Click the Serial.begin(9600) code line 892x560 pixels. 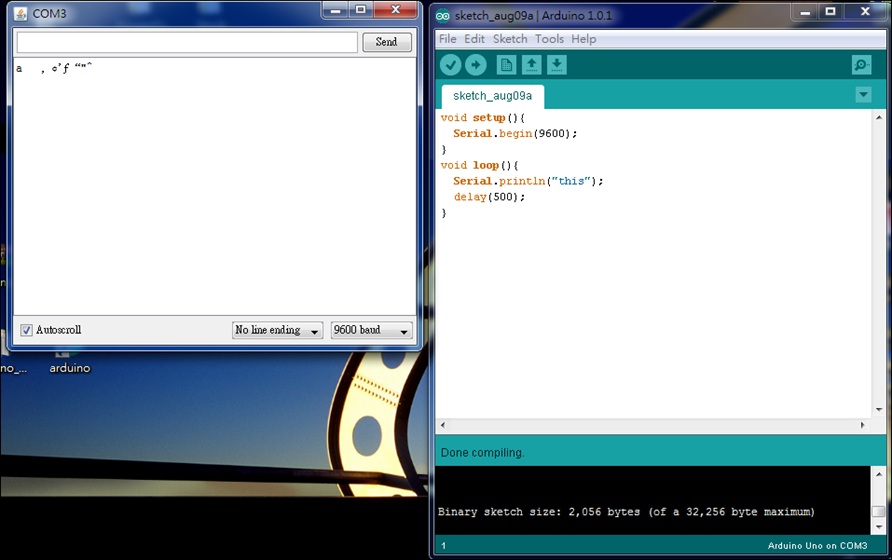(515, 133)
